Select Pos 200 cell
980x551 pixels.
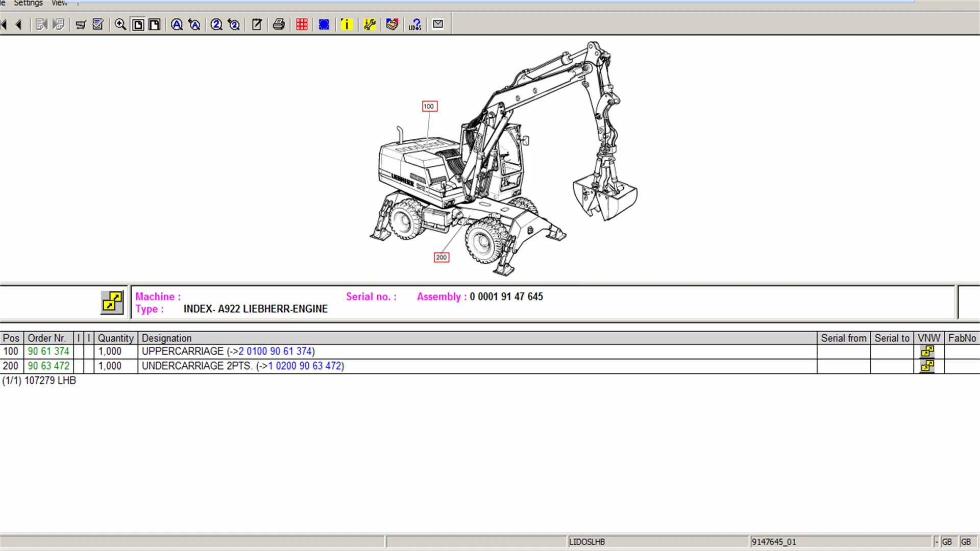11,366
